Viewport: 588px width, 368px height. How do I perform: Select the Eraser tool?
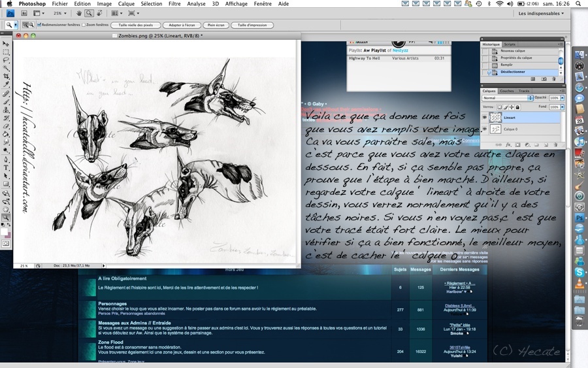point(6,126)
